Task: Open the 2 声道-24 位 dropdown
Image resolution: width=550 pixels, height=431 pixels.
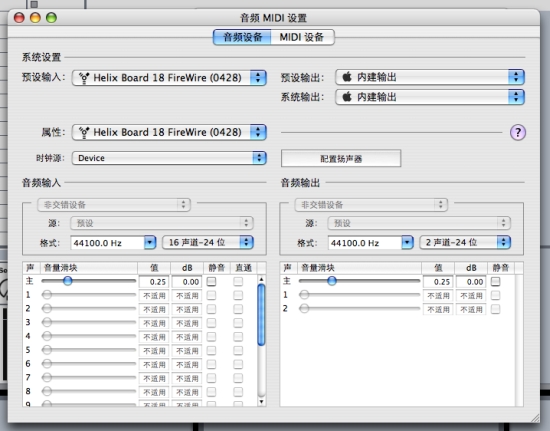Action: coord(465,242)
